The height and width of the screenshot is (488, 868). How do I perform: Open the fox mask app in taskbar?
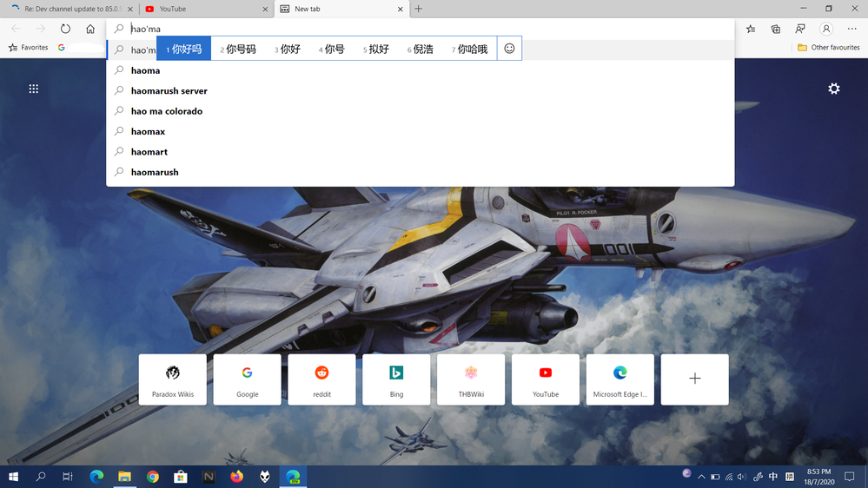tap(265, 477)
